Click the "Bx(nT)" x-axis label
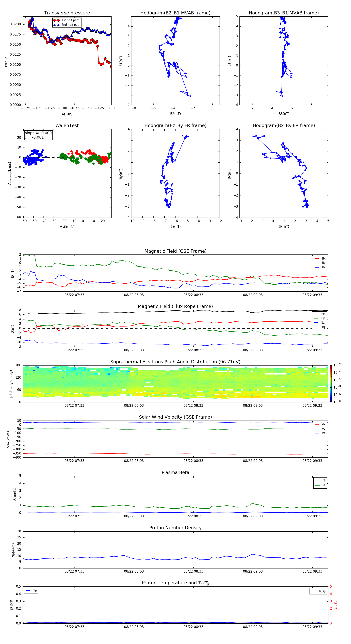The width and height of the screenshot is (351, 644). [x=284, y=227]
